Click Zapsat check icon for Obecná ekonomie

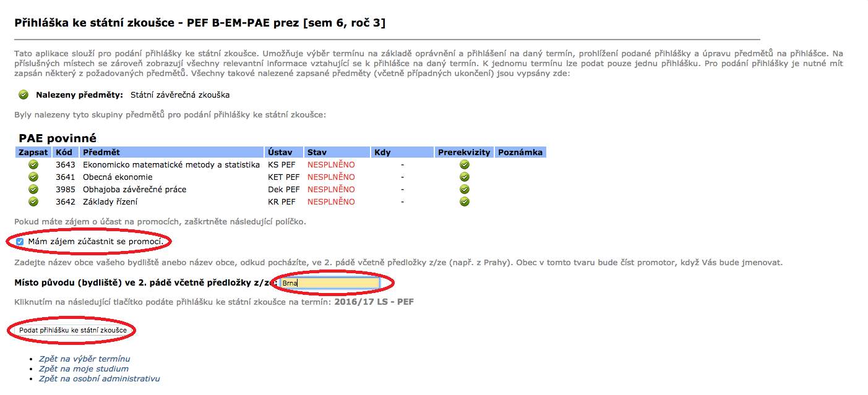point(33,177)
